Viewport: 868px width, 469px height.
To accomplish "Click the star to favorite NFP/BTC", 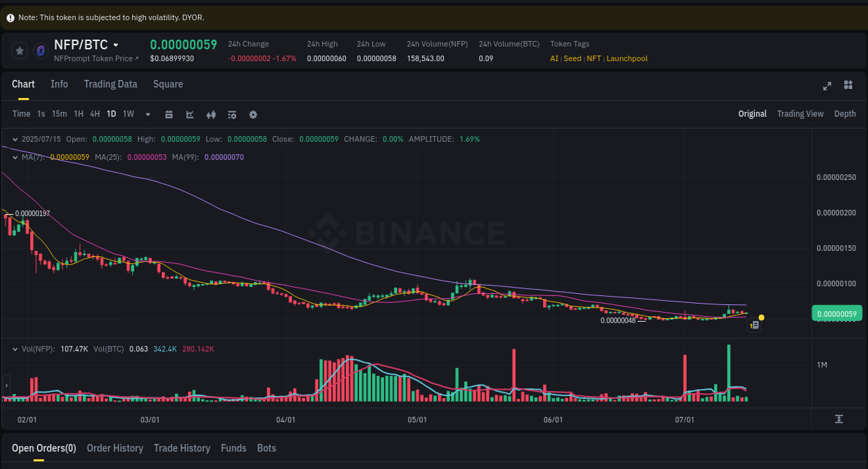I will click(x=19, y=50).
